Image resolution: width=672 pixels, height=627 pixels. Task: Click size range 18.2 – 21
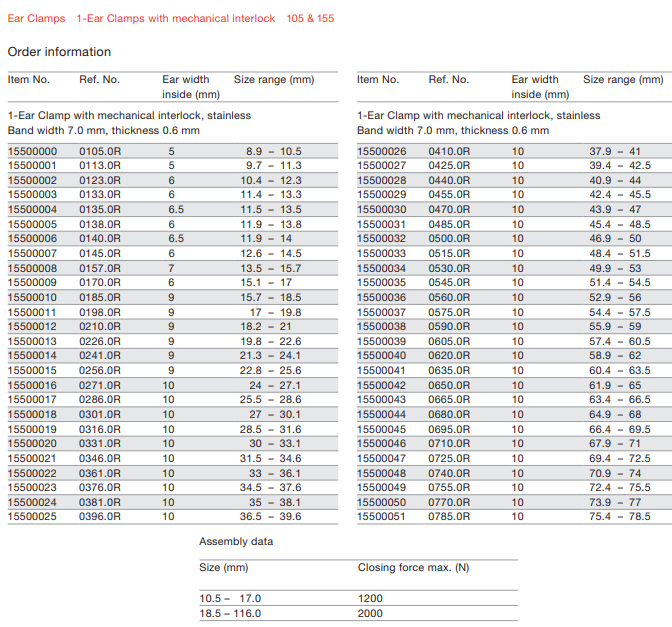(x=266, y=327)
